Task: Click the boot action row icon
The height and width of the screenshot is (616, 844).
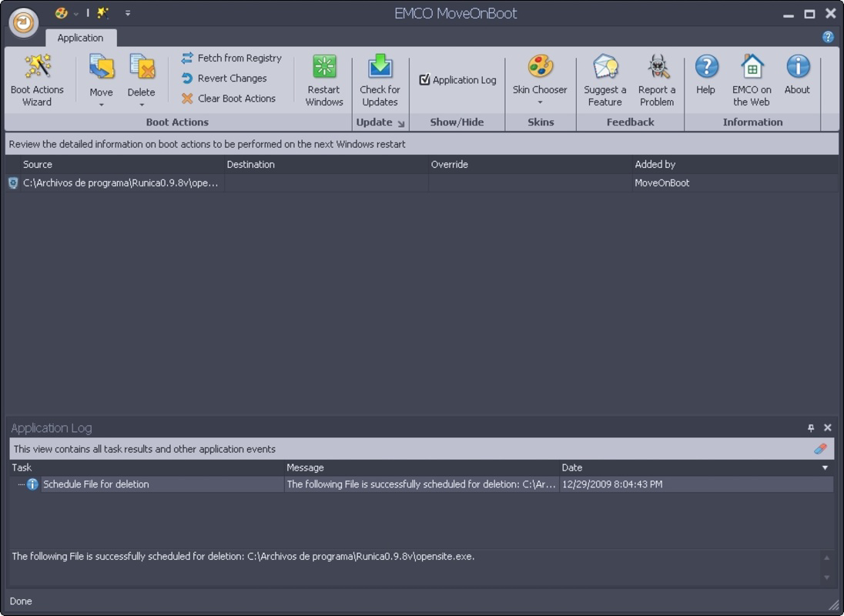Action: [x=13, y=183]
